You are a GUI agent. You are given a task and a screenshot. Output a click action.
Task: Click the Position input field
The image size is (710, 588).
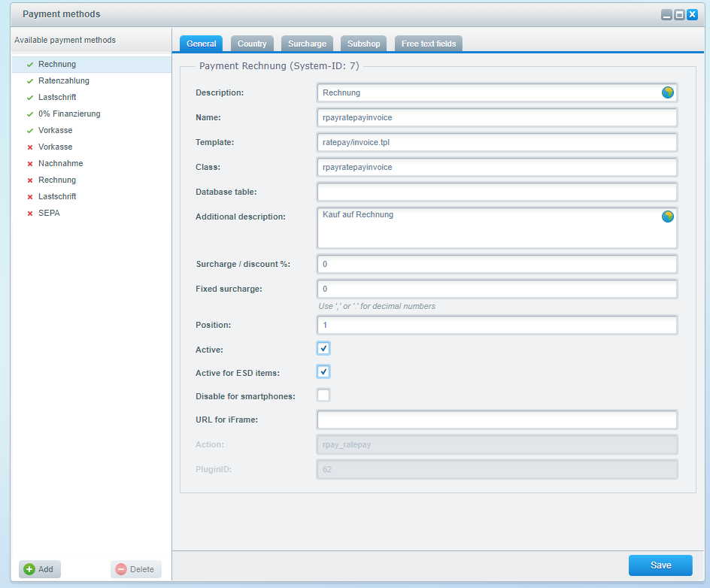coord(496,325)
